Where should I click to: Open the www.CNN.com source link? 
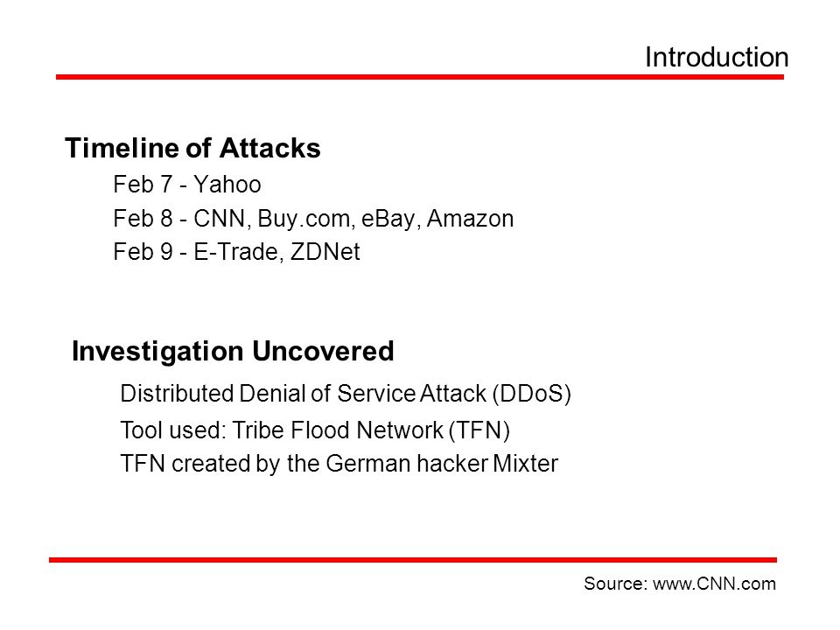coord(714,584)
